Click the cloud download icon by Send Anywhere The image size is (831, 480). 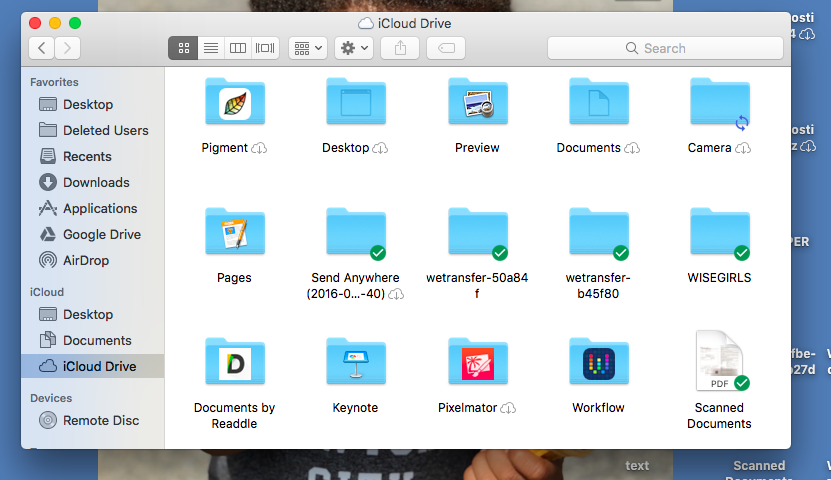point(396,295)
